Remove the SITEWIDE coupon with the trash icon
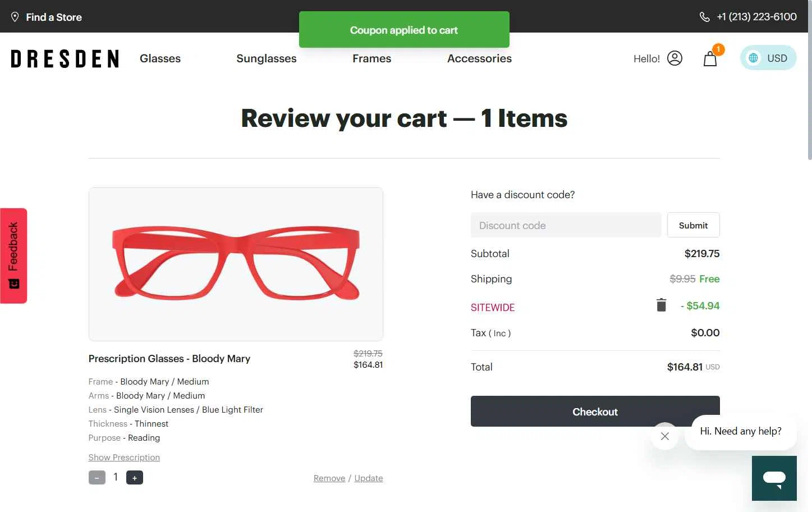Viewport: 812px width, 512px height. (662, 305)
